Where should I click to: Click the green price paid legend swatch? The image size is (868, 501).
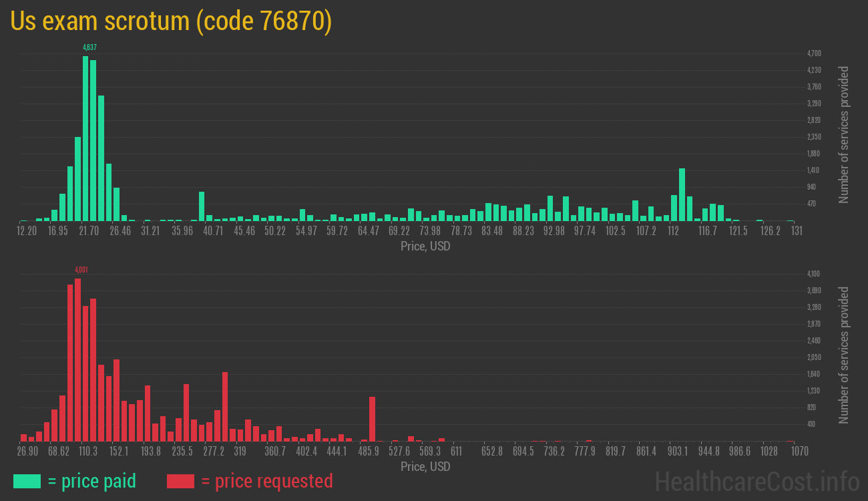coord(27,481)
